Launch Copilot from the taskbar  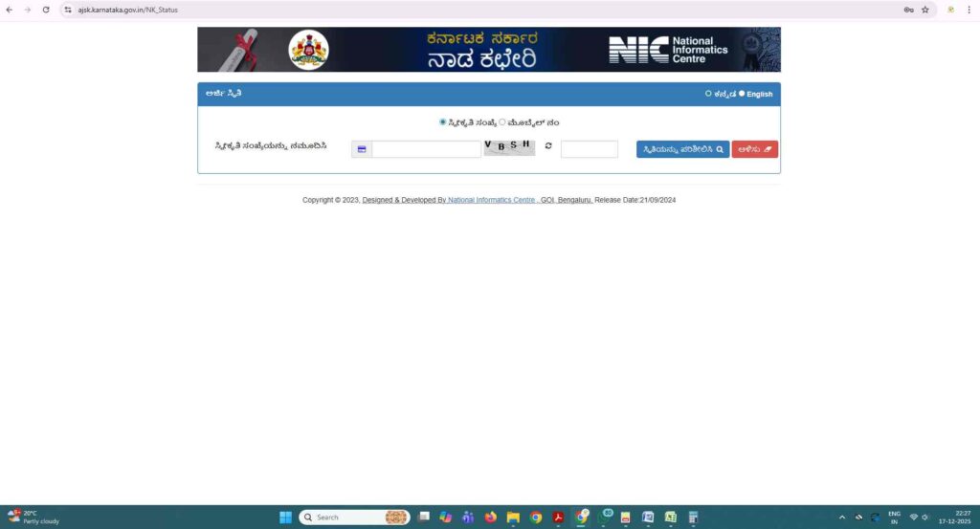(x=446, y=518)
